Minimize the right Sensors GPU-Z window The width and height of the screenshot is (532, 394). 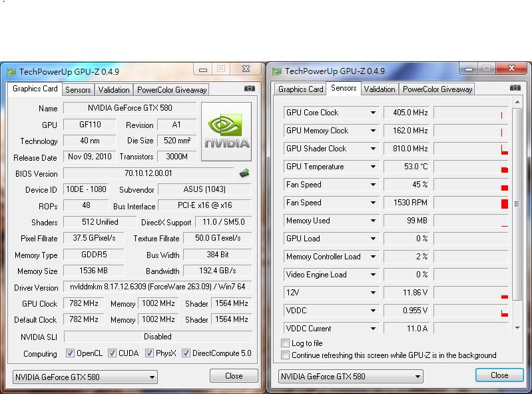click(469, 69)
